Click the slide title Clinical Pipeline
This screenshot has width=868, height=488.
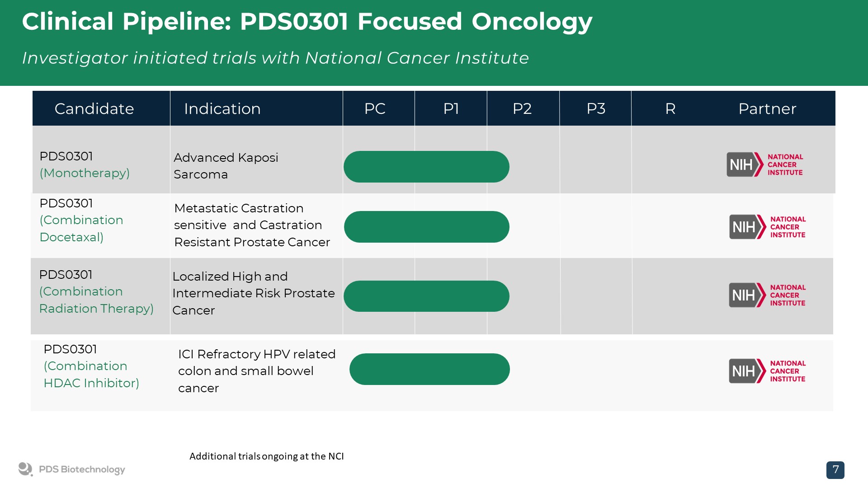[x=307, y=22]
